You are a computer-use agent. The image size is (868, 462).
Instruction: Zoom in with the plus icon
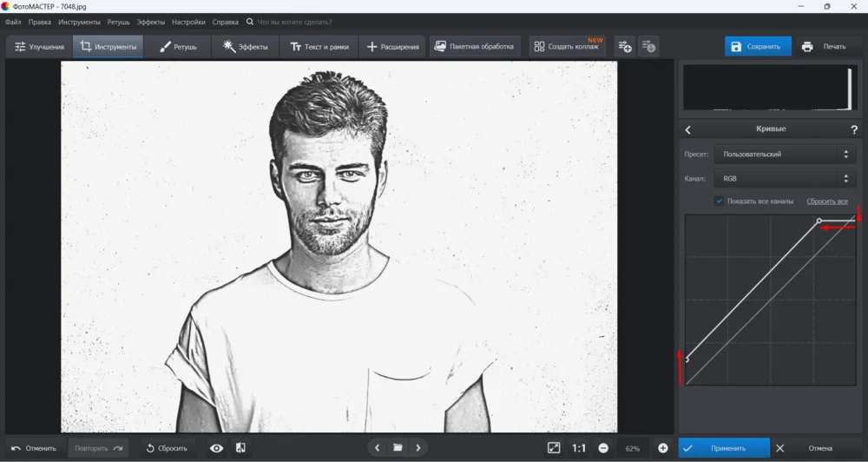(x=663, y=448)
